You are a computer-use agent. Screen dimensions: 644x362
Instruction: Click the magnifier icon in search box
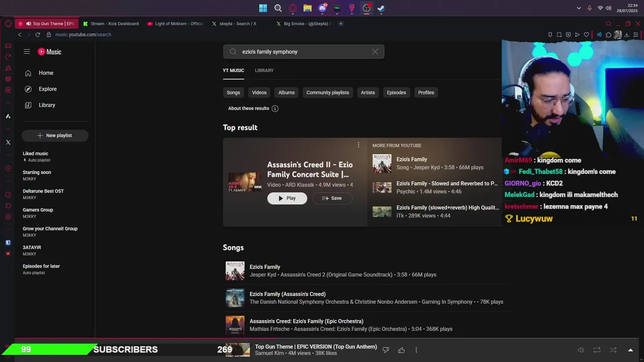point(233,51)
